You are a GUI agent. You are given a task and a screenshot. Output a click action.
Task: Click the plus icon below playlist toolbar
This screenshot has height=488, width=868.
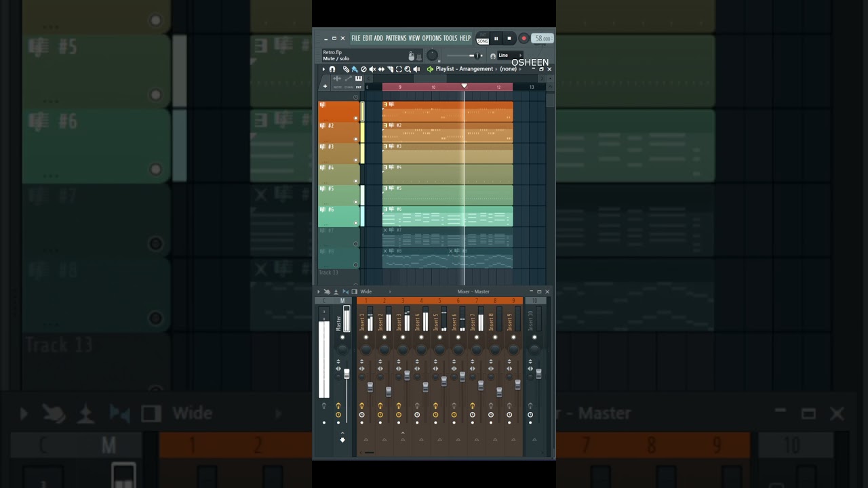(325, 86)
